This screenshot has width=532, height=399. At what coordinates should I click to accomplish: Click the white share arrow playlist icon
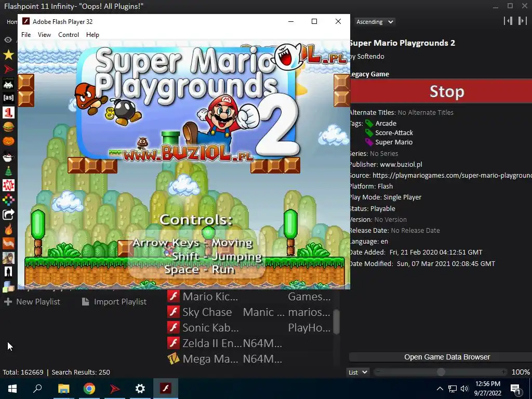coord(8,215)
